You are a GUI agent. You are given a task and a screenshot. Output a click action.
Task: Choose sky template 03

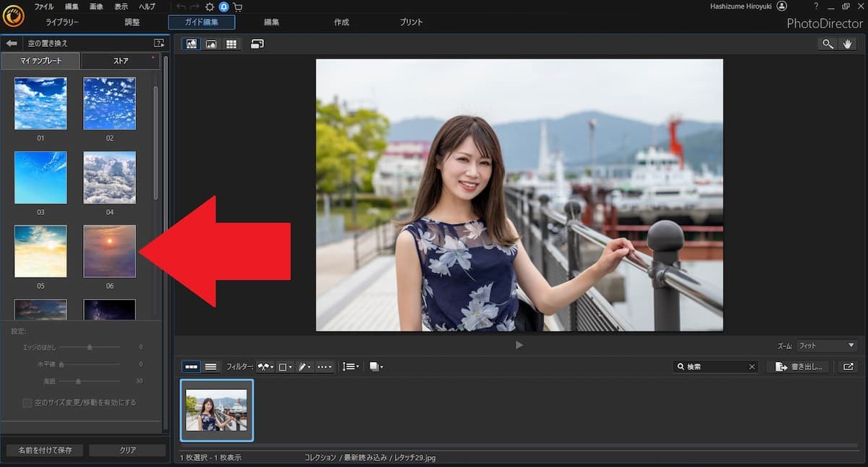click(41, 177)
